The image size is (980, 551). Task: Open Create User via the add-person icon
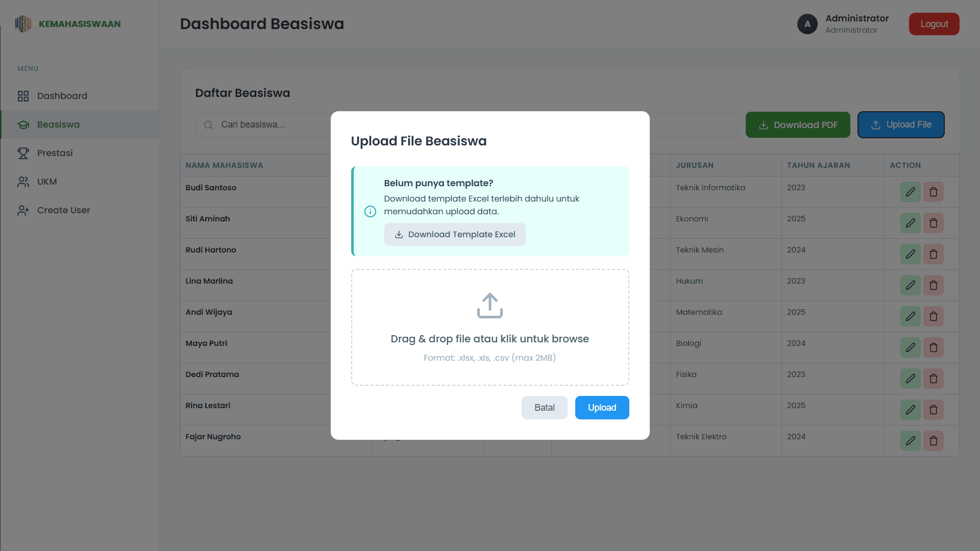point(23,210)
